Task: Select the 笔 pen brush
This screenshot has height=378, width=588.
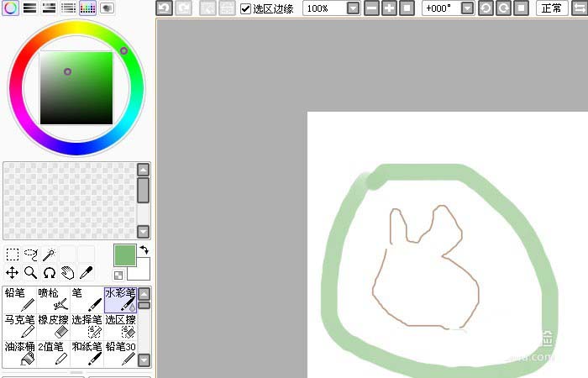Action: tap(87, 300)
